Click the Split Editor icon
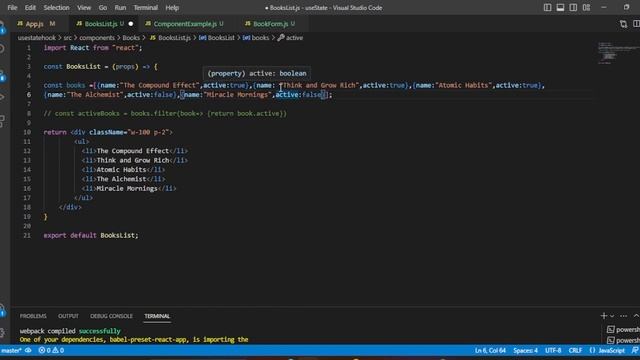Viewport: 640px width, 360px height. click(x=636, y=24)
